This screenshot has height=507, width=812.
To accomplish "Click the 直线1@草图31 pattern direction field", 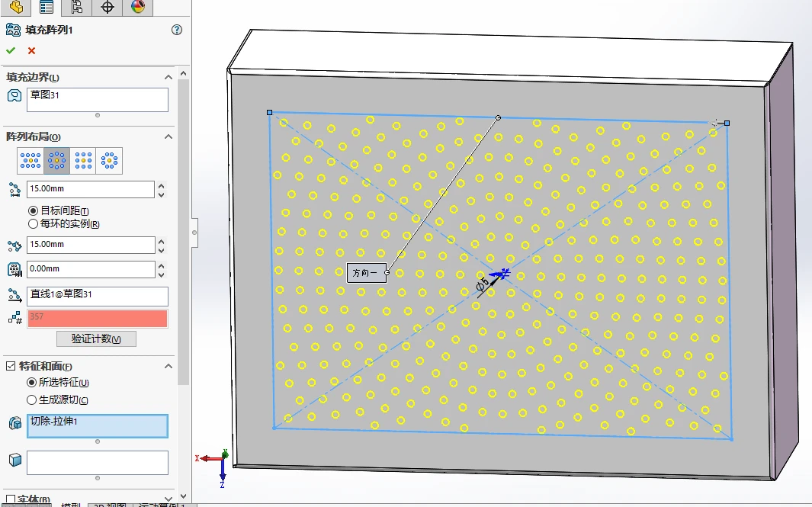I will [98, 295].
